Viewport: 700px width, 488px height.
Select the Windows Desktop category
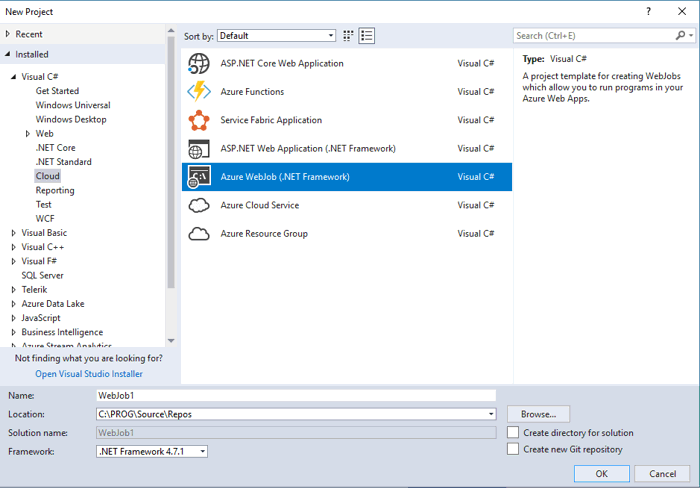(70, 119)
